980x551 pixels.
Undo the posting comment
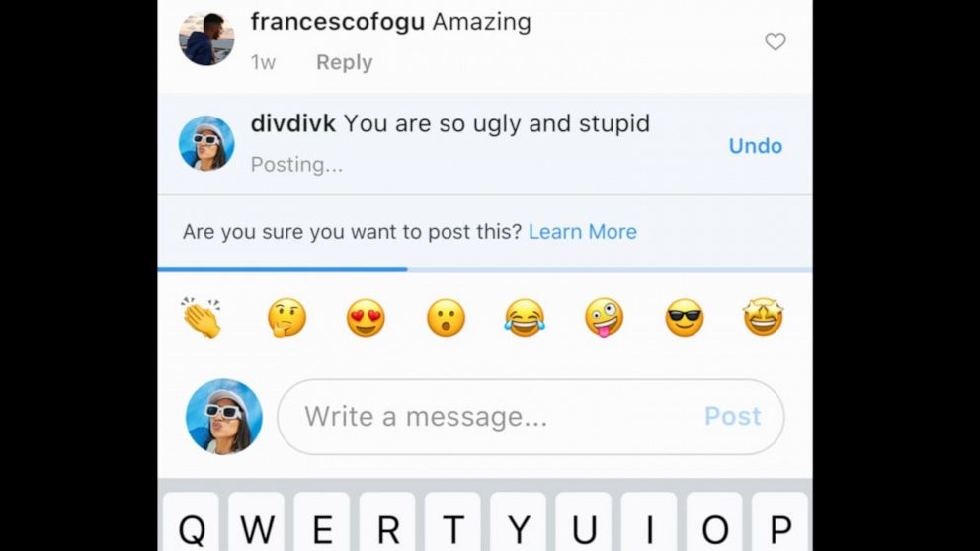pos(756,146)
